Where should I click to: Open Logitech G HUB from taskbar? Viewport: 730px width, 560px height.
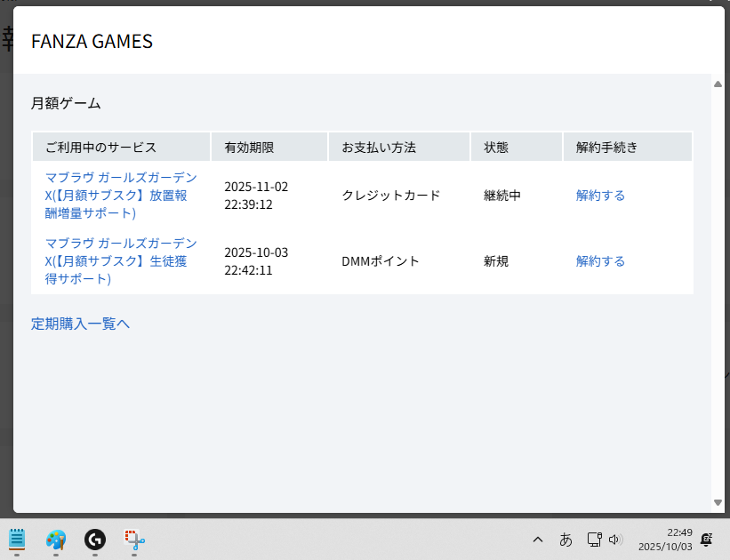[x=95, y=539]
